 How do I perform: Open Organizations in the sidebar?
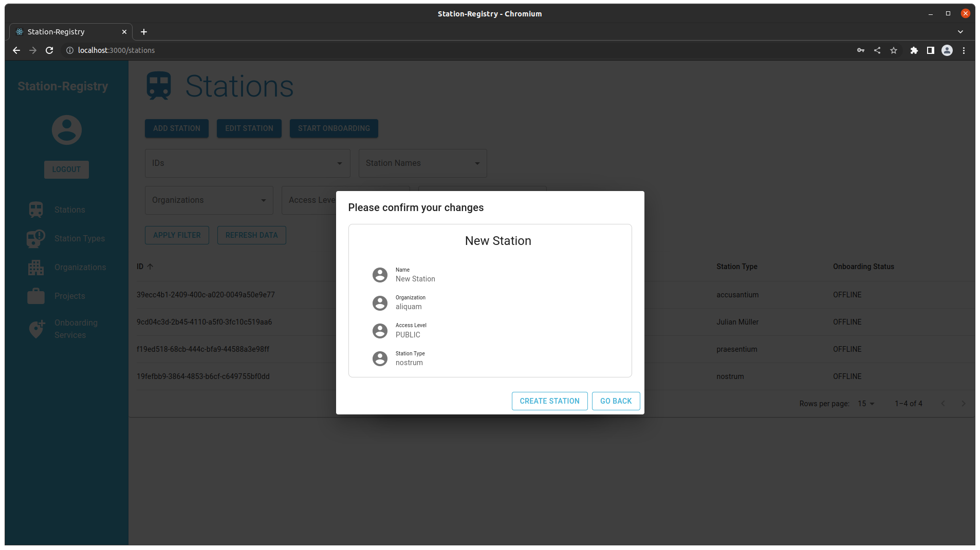coord(66,267)
